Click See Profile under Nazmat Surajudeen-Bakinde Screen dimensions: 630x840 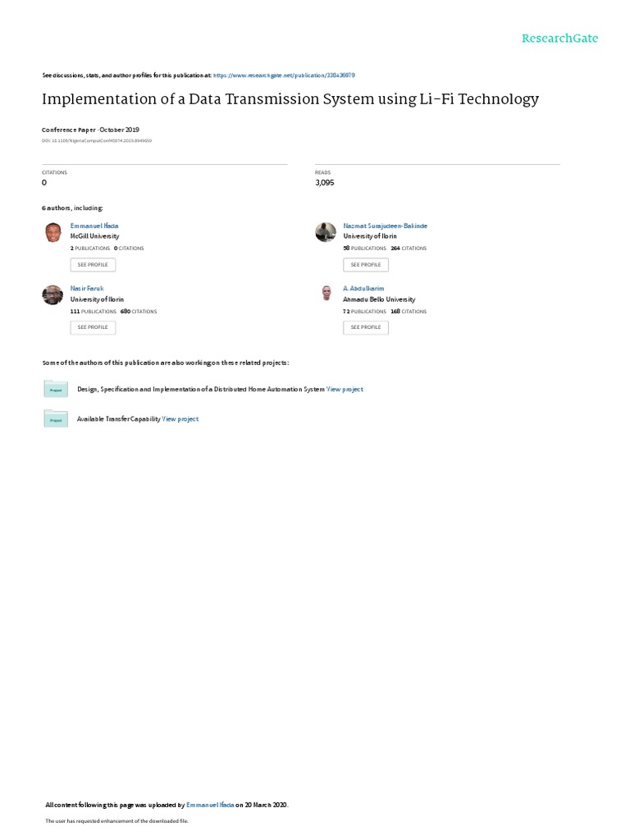[x=366, y=265]
